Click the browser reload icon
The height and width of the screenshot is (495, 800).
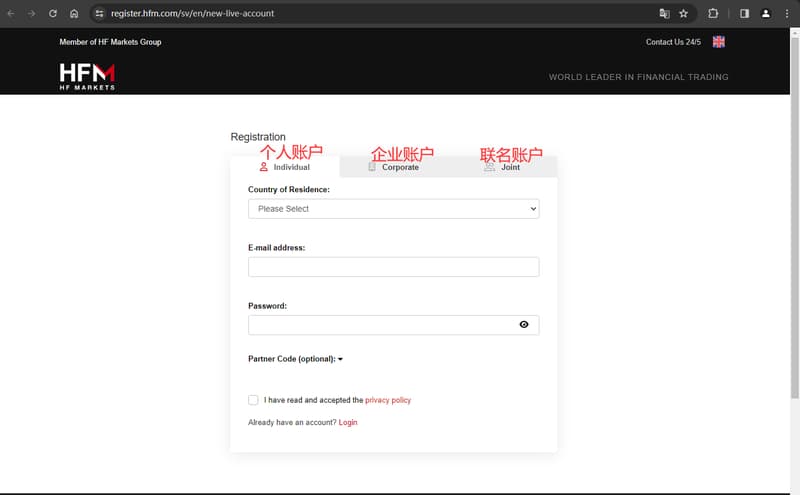point(53,14)
